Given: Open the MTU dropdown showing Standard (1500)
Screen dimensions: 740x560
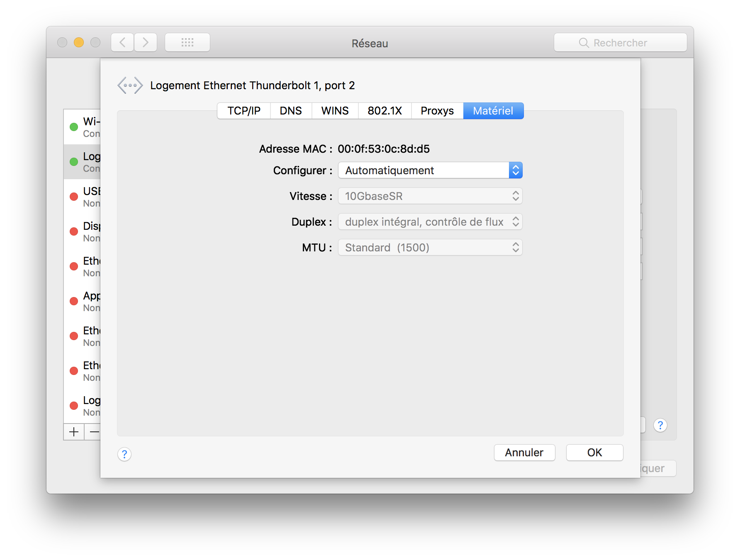Looking at the screenshot, I should point(430,248).
